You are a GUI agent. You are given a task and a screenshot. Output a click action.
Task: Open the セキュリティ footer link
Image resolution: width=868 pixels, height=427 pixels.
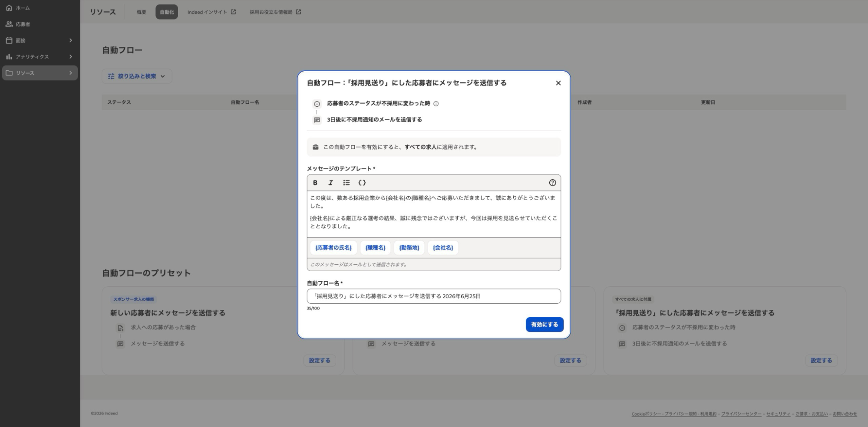click(x=778, y=414)
